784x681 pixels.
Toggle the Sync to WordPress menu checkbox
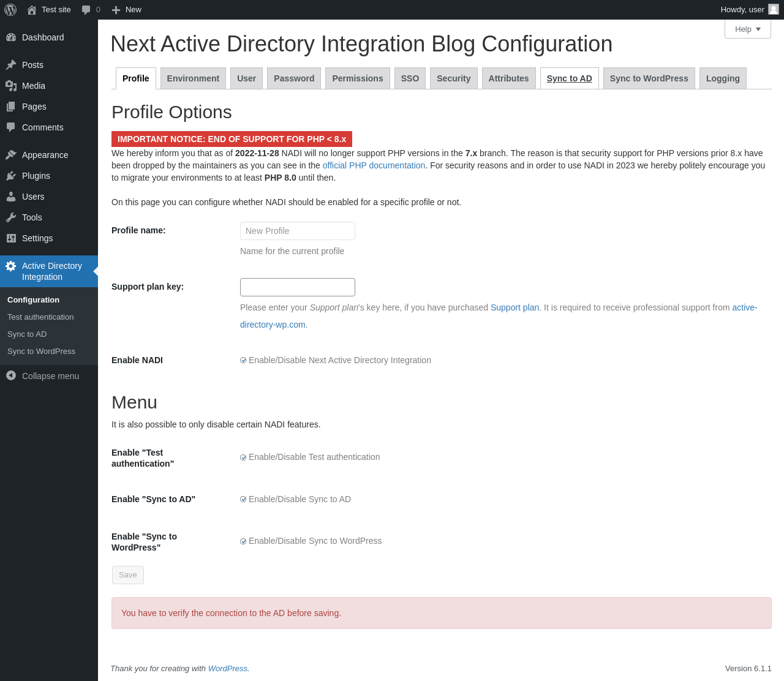click(243, 541)
